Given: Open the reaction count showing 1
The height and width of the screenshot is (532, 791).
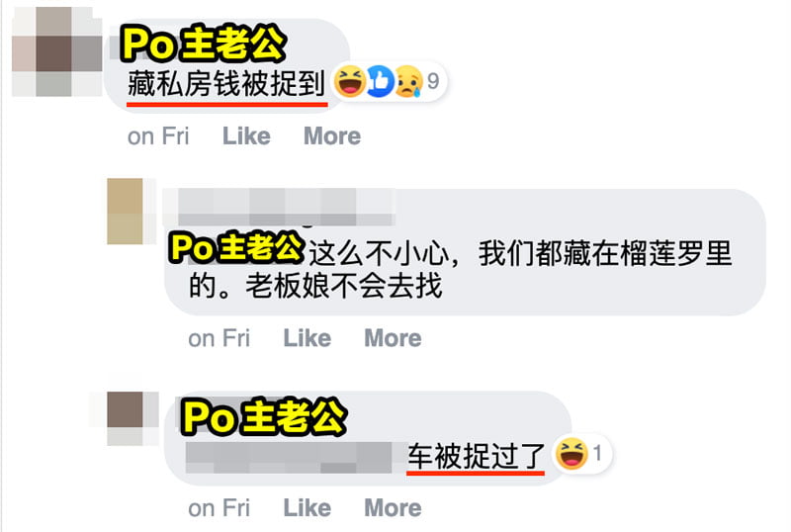Looking at the screenshot, I should [x=597, y=453].
